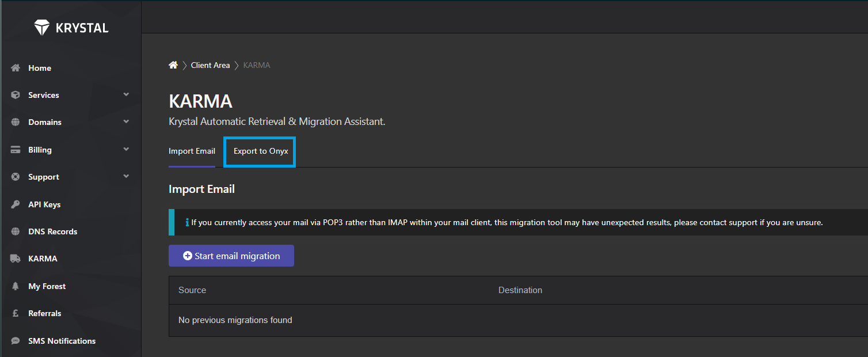
Task: Click the Import Email section heading
Action: [201, 189]
